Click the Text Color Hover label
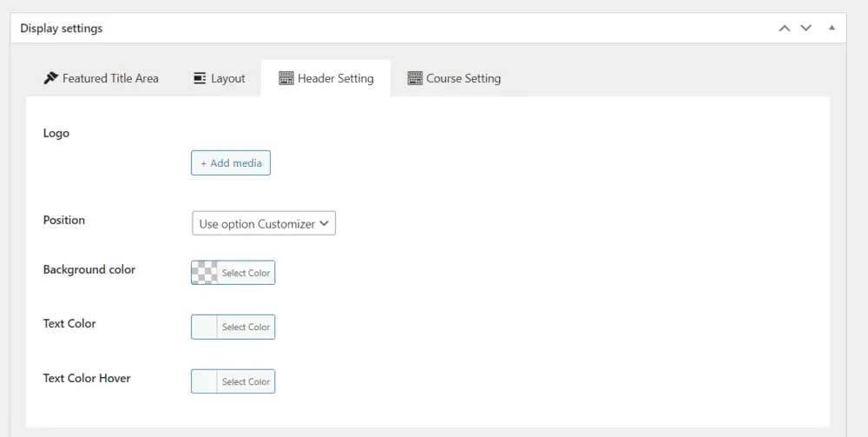The height and width of the screenshot is (437, 868). click(x=87, y=378)
